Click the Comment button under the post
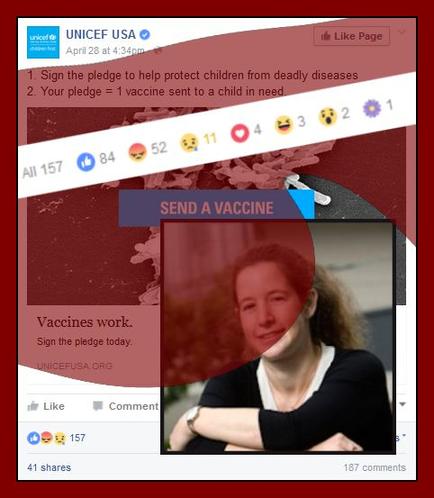434x498 pixels. click(x=126, y=406)
